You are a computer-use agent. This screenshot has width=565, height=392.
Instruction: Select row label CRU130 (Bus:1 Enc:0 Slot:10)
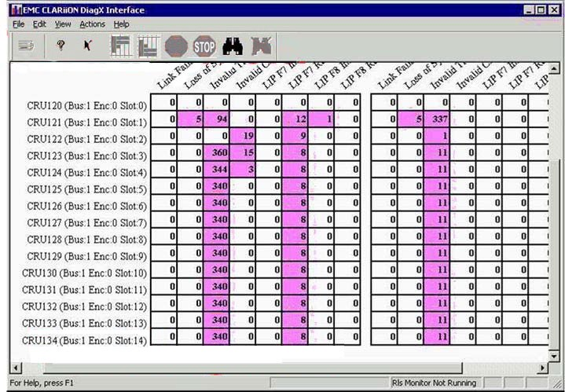(85, 273)
